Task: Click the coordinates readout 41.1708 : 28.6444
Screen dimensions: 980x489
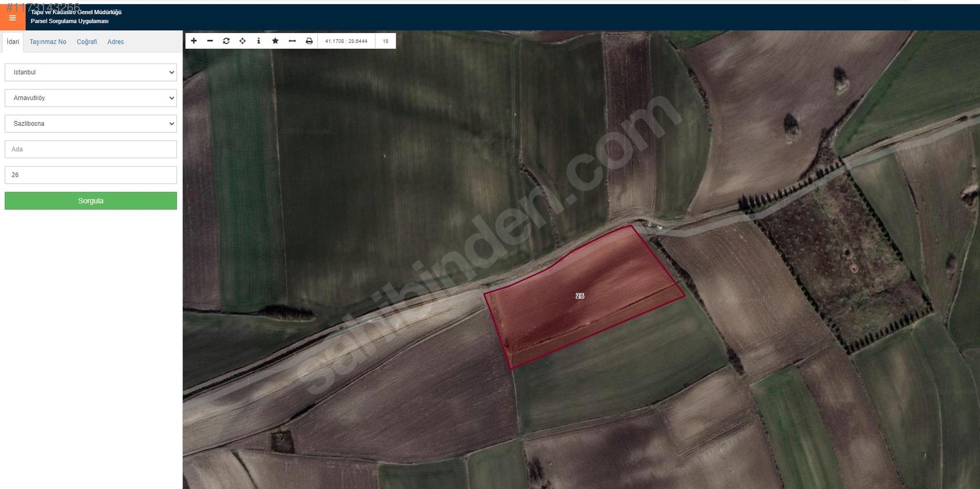Action: 346,41
